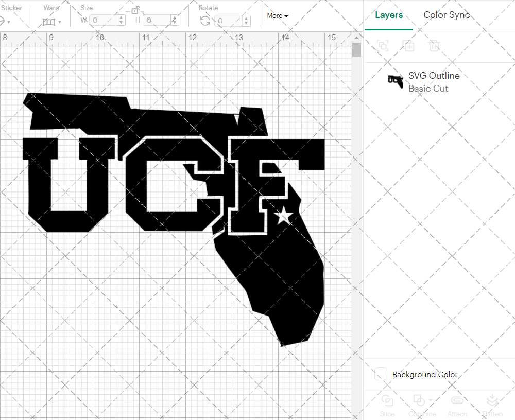Screen dimensions: 515x420
Task: Select the Slice tool
Action: pos(387,401)
